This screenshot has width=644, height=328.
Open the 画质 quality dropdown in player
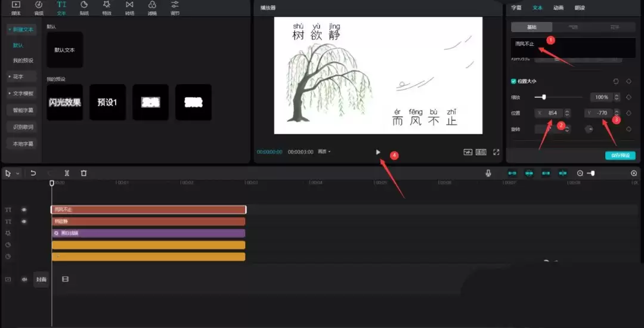tap(324, 152)
